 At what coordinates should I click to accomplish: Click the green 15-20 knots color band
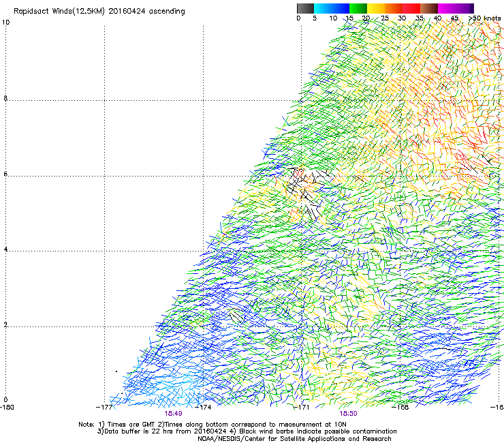(358, 8)
